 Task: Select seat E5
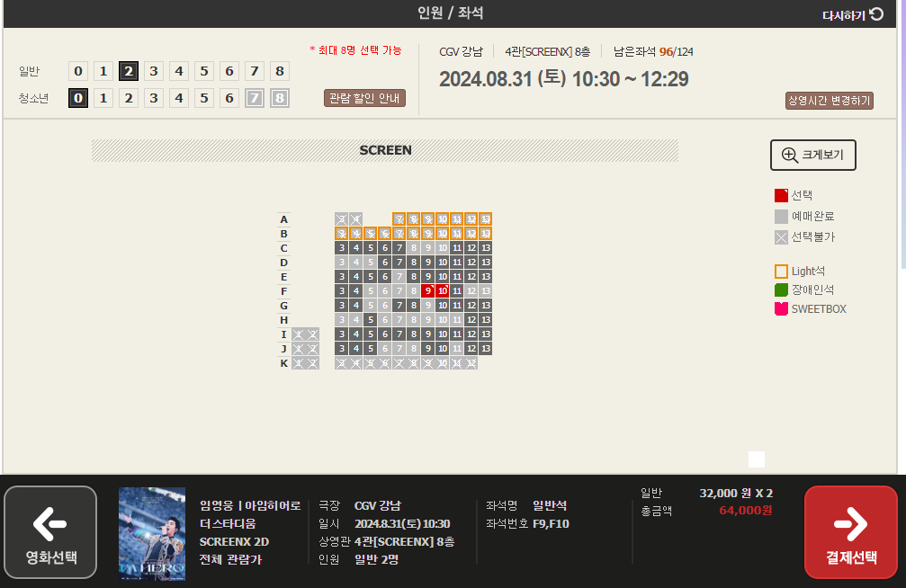371,277
